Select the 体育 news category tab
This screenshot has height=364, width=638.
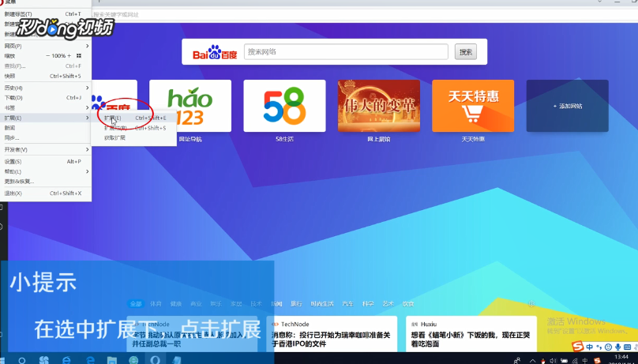(x=156, y=304)
